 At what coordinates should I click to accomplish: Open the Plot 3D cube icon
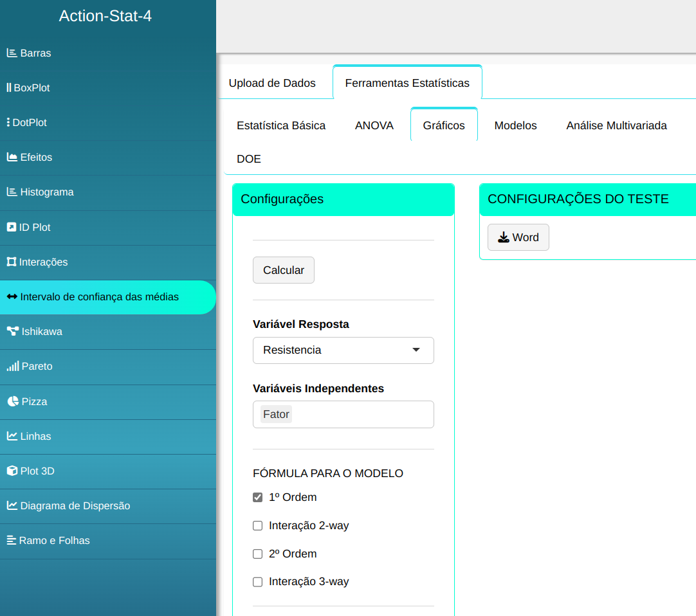[x=12, y=471]
